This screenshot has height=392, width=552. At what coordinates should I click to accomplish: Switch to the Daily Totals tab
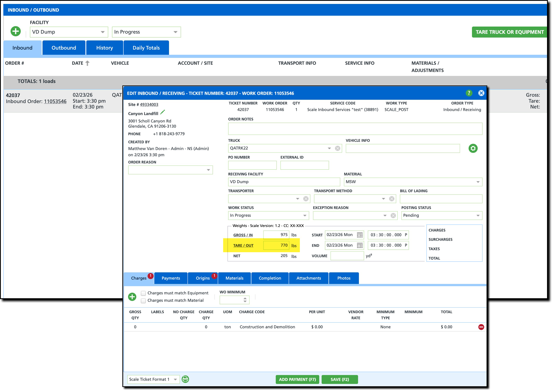pyautogui.click(x=146, y=48)
